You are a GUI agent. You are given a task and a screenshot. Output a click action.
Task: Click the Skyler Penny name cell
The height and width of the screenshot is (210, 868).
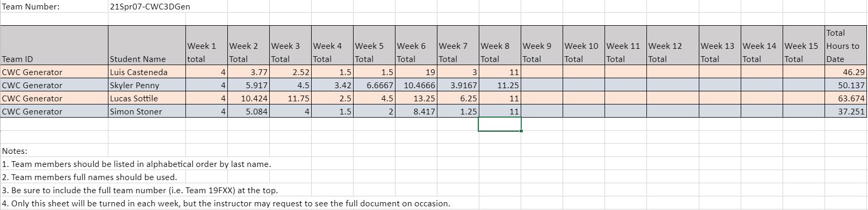tap(147, 85)
